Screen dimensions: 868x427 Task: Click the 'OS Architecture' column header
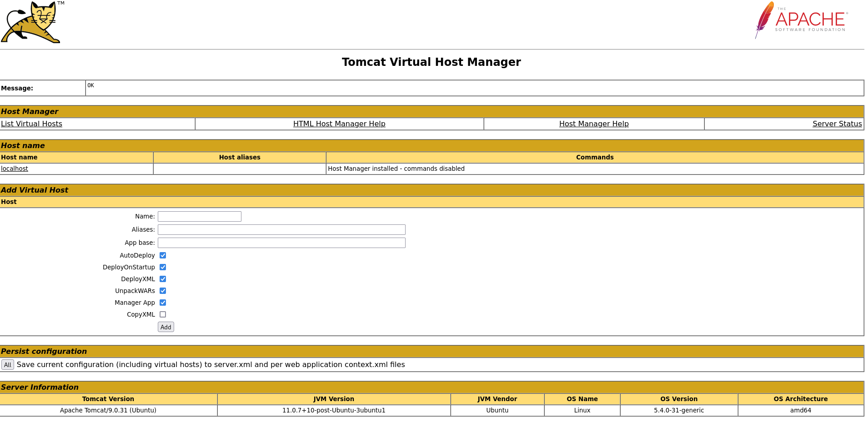tap(801, 399)
